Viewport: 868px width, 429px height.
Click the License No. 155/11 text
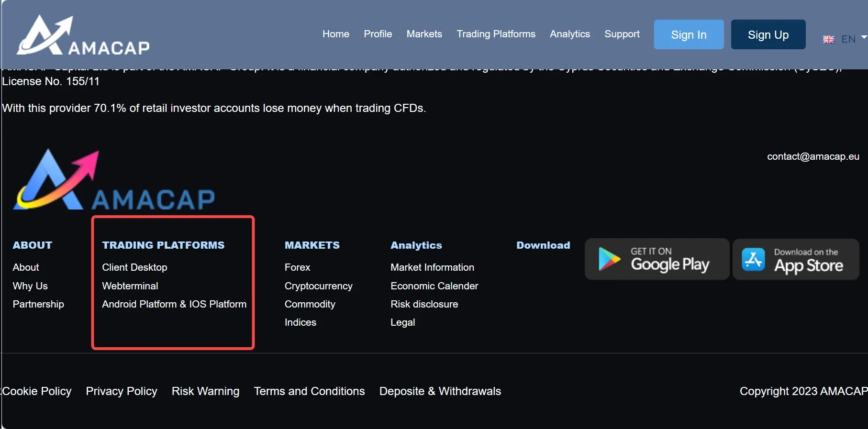click(x=51, y=81)
